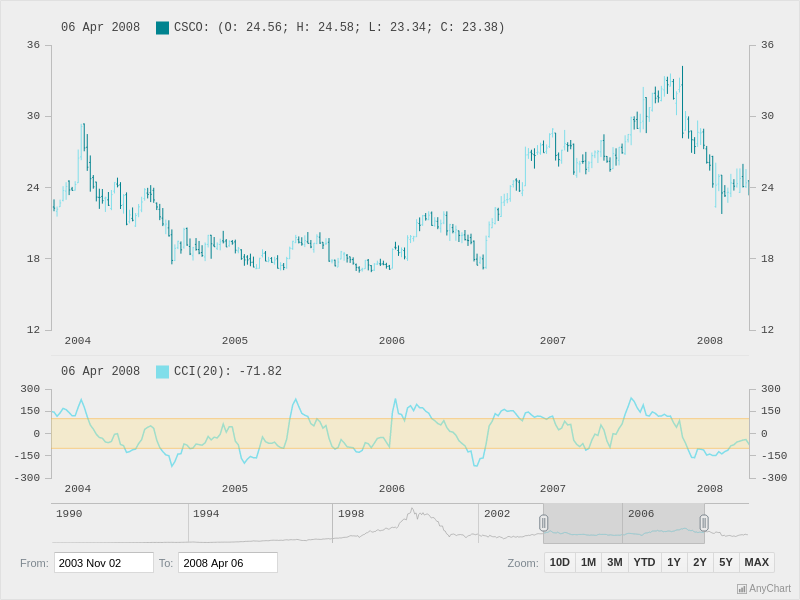Click the 06 Apr 2008 date above the CCI chart
Image resolution: width=800 pixels, height=600 pixels.
[x=101, y=371]
